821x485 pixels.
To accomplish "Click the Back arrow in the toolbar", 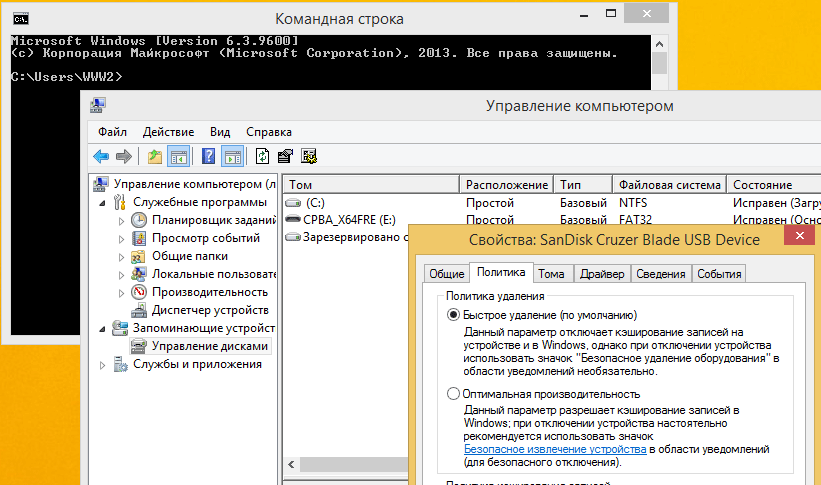I will click(x=101, y=156).
